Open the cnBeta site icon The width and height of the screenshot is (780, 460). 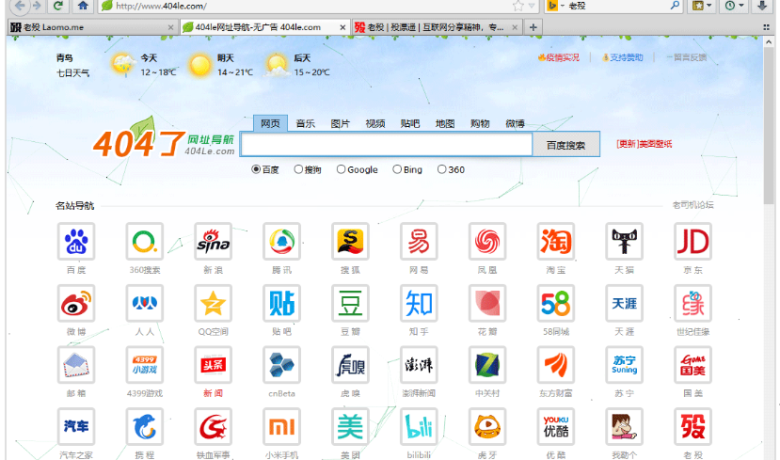(282, 365)
